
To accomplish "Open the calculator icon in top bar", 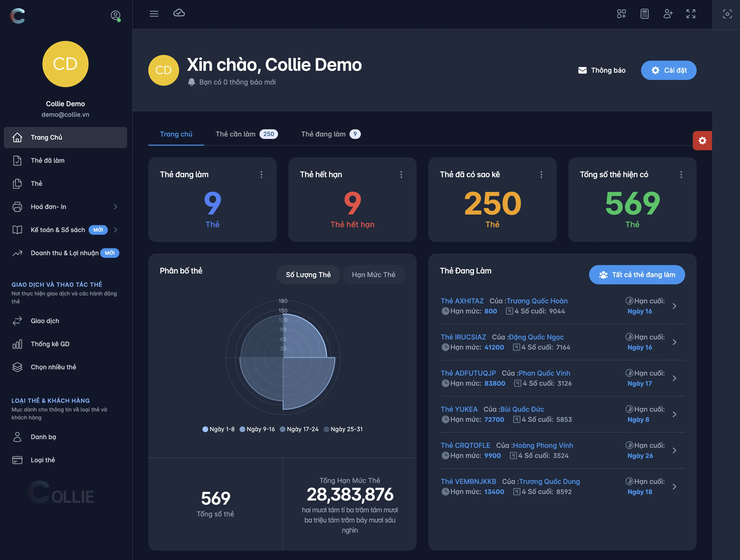I will [644, 14].
